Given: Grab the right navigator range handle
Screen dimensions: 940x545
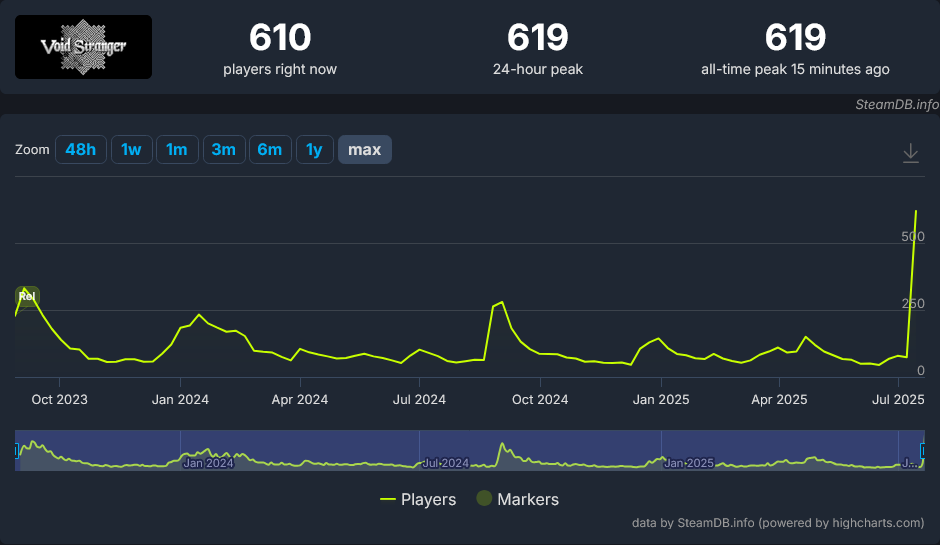Looking at the screenshot, I should 923,450.
